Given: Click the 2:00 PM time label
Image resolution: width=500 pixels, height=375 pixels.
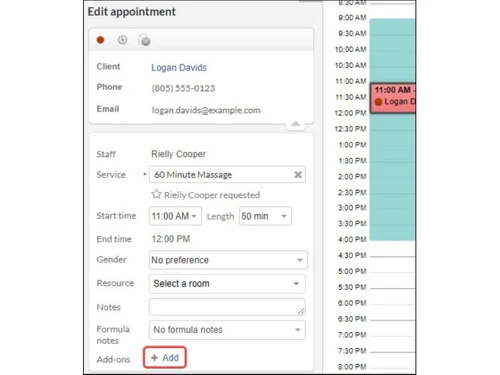Looking at the screenshot, I should coord(352,177).
